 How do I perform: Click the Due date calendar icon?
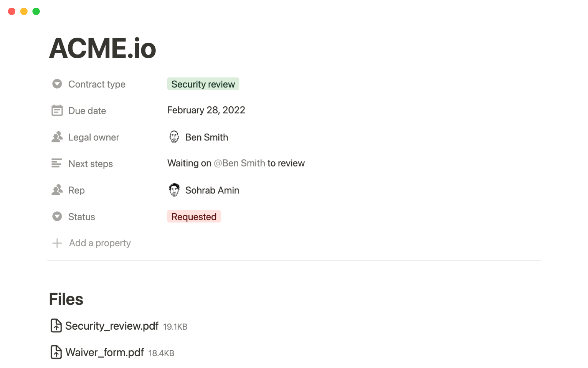[57, 110]
